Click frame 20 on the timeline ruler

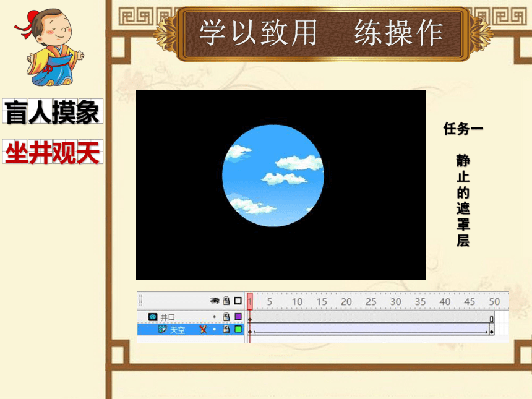pos(346,302)
